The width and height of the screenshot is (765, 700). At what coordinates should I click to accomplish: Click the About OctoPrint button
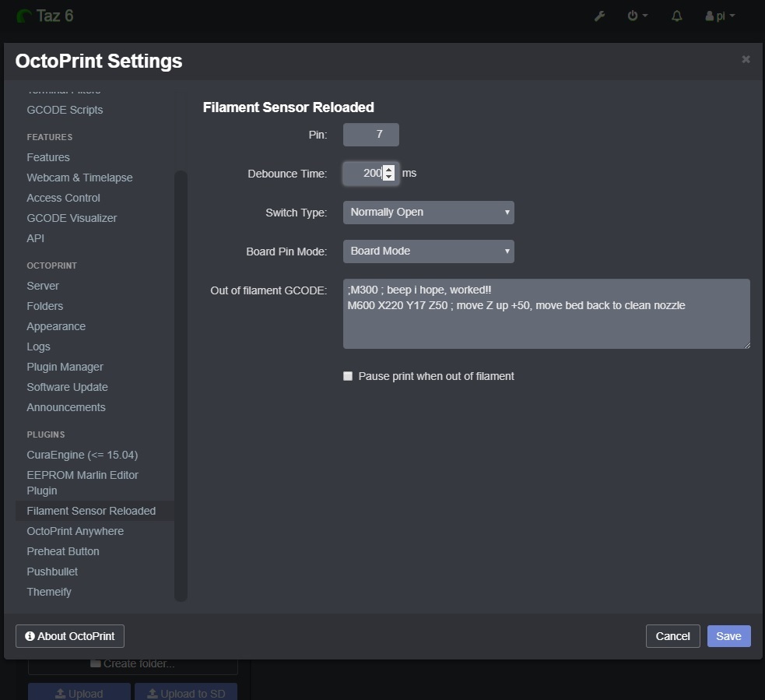click(70, 636)
